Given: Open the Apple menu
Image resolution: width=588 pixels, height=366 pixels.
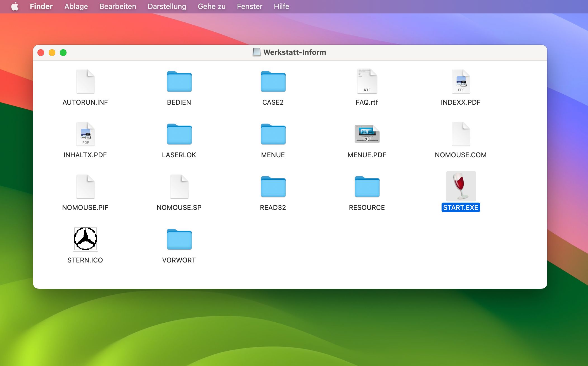Looking at the screenshot, I should coord(15,6).
